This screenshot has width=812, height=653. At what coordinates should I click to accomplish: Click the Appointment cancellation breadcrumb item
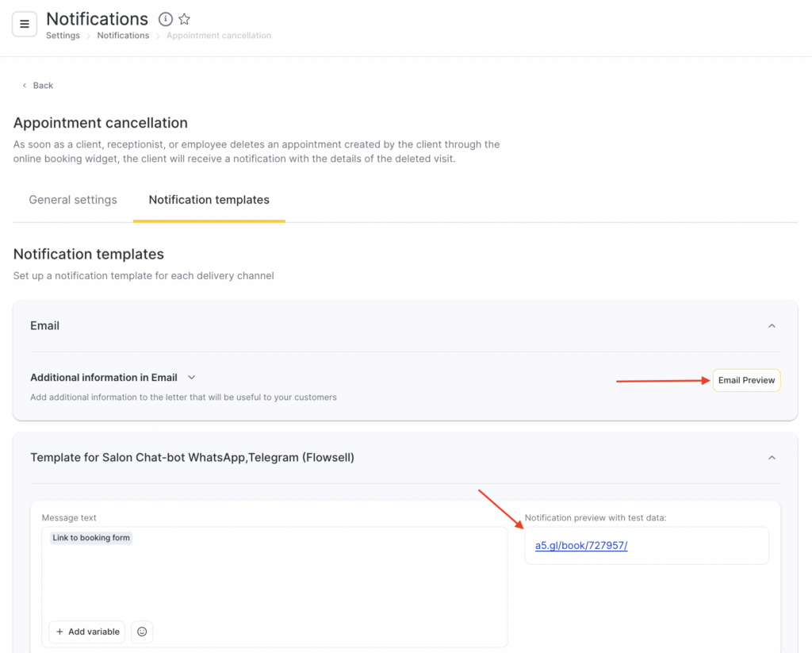(219, 36)
